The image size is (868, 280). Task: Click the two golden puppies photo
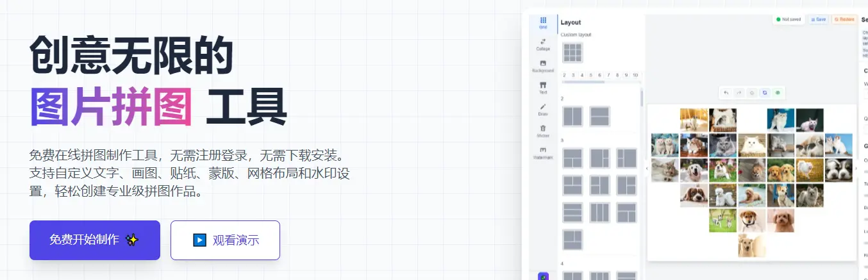[x=781, y=170]
